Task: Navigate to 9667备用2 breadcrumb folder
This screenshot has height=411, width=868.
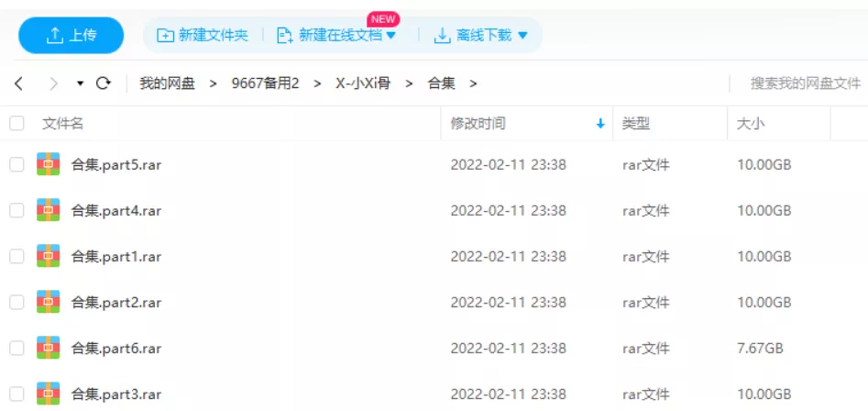Action: [265, 83]
